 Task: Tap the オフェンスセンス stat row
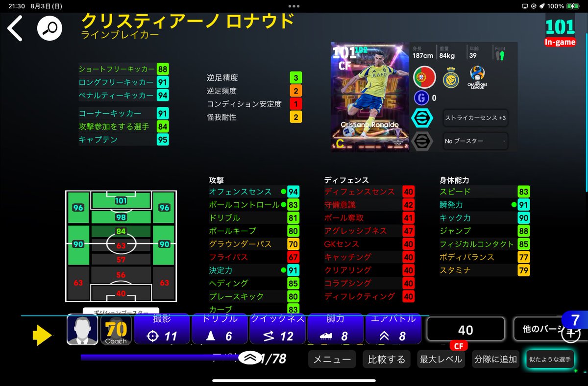pyautogui.click(x=254, y=192)
